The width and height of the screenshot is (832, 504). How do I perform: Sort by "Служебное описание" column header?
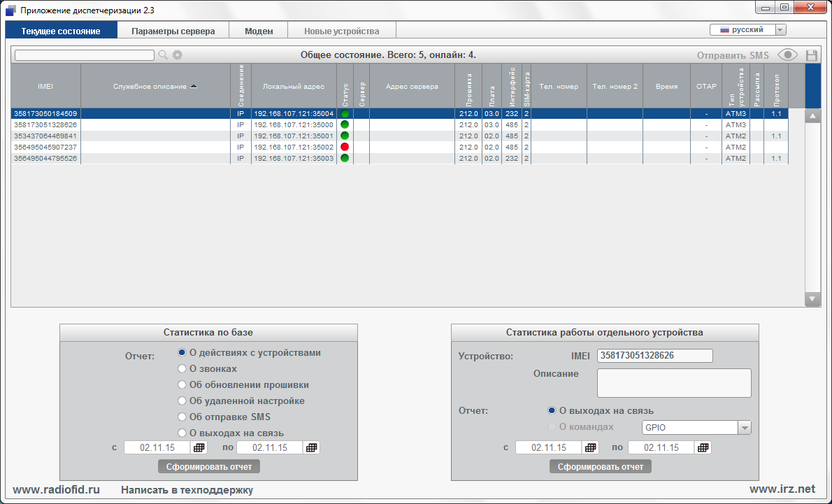155,87
